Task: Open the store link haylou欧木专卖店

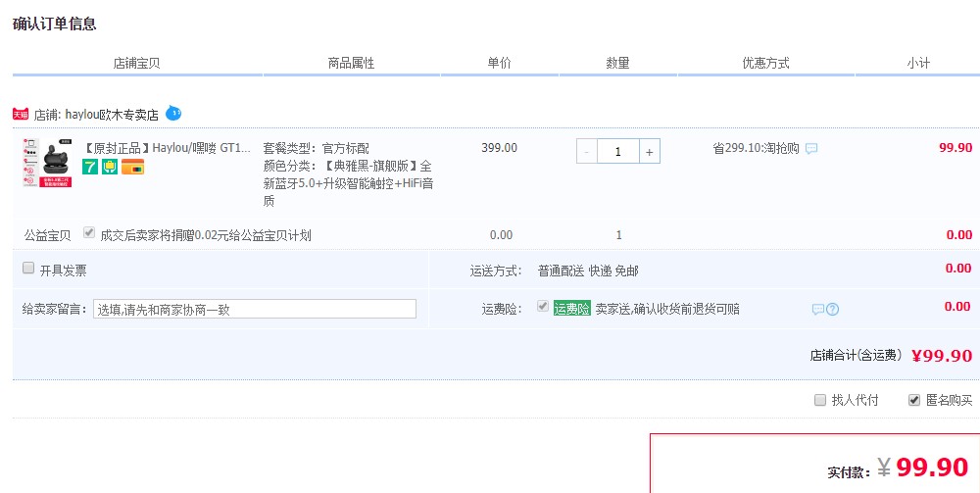Action: tap(112, 115)
